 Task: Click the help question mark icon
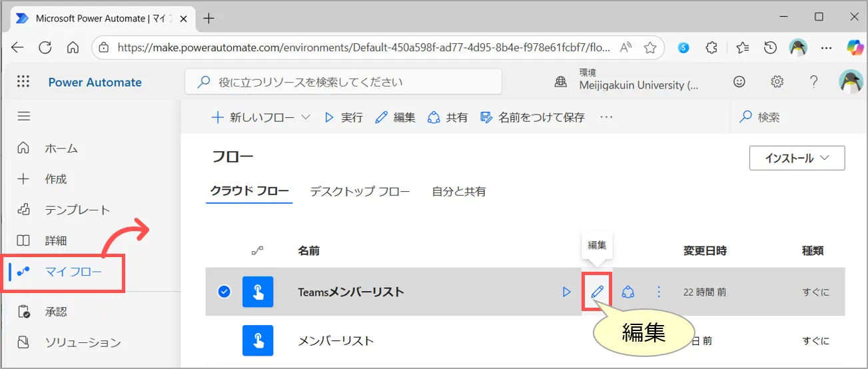(813, 82)
